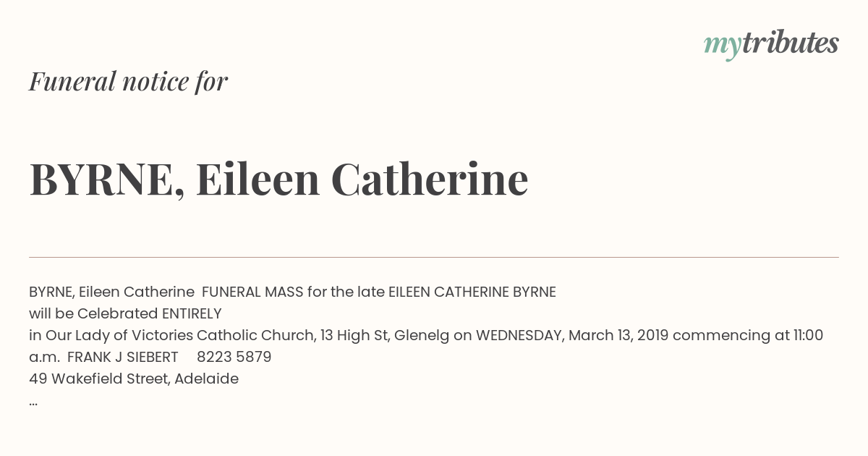Expand the truncated text via the ellipsis

pos(33,402)
